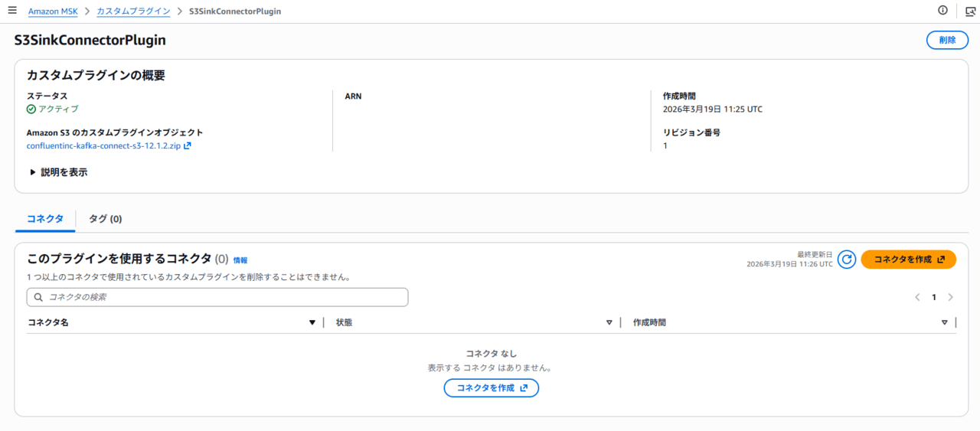Click the info panel icon in top bar
980x431 pixels.
[x=942, y=11]
